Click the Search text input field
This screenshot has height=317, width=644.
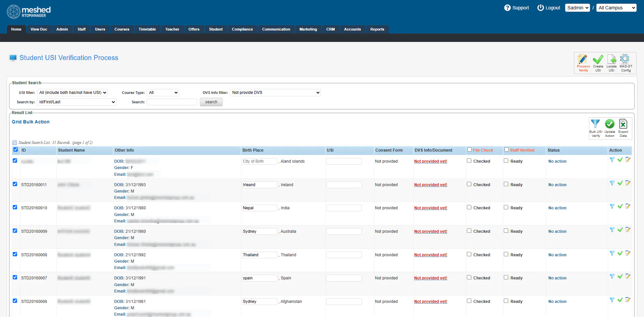(x=172, y=102)
